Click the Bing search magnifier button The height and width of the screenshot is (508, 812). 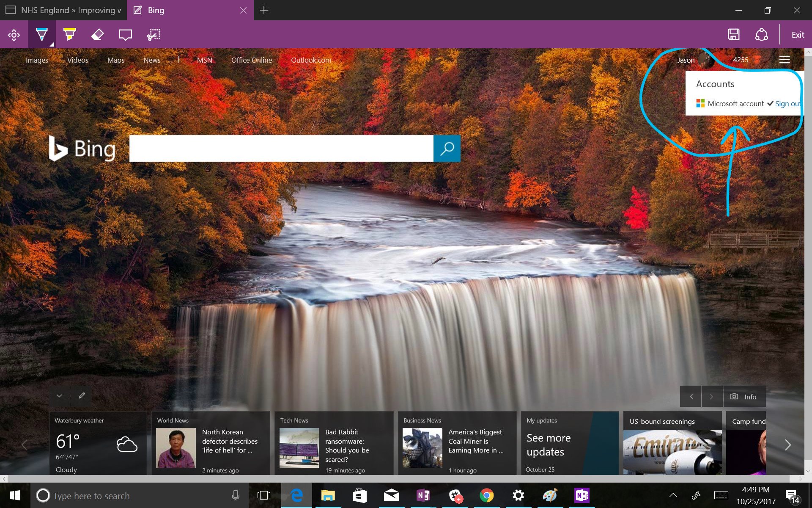447,149
